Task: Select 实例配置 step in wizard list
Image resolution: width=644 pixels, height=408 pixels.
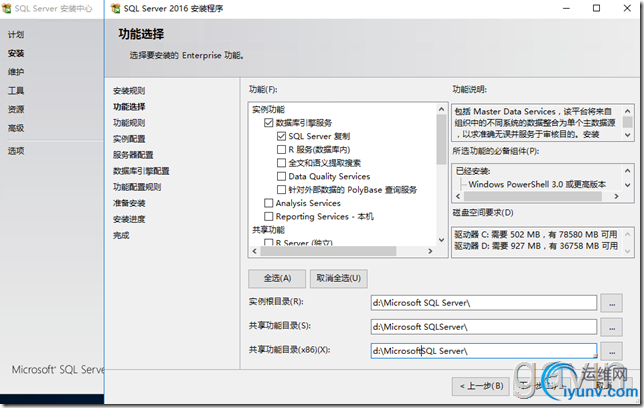Action: point(129,139)
